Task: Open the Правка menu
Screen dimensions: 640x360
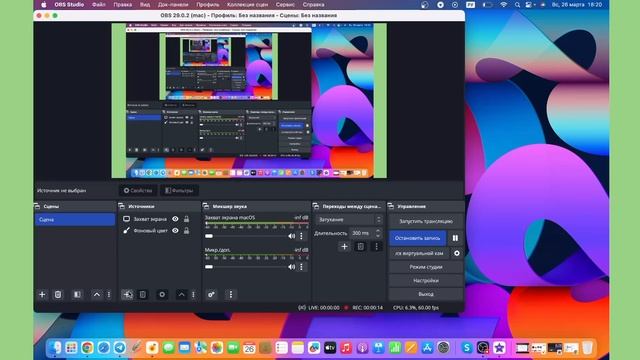Action: [x=122, y=4]
